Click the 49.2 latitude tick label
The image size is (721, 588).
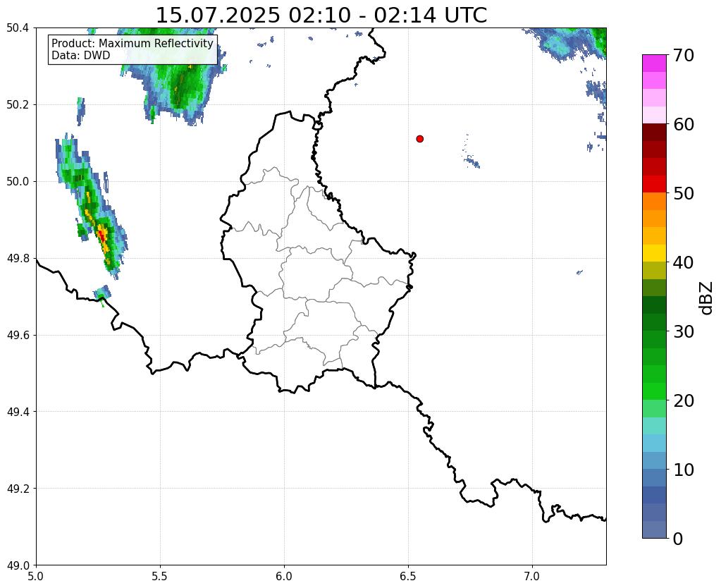18,489
